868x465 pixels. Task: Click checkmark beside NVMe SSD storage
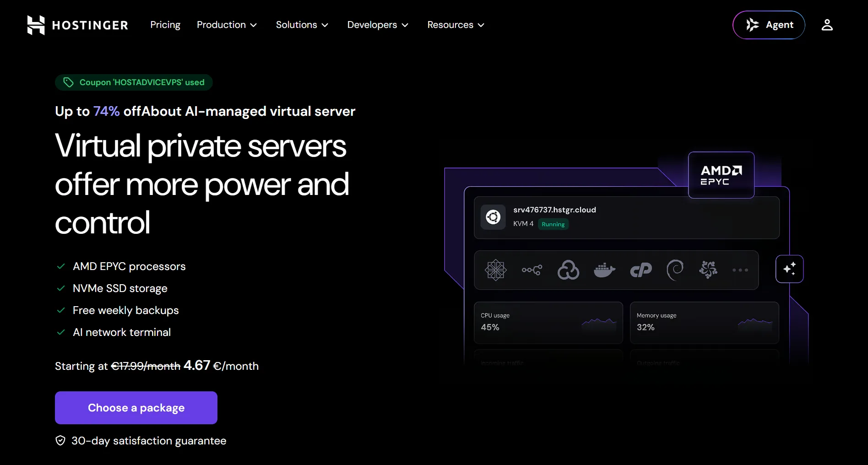point(61,288)
